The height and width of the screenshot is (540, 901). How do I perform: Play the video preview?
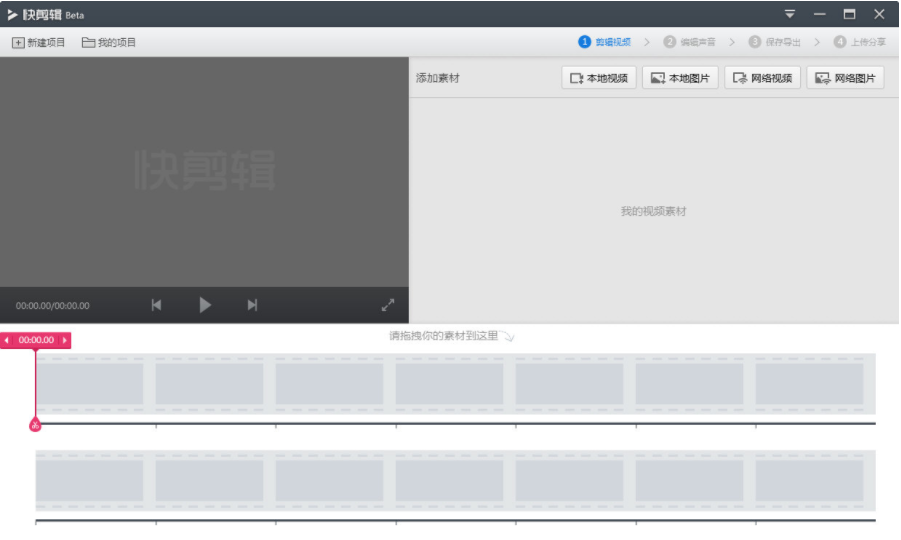205,305
